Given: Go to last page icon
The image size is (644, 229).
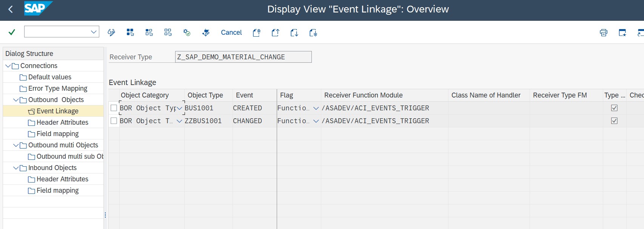Looking at the screenshot, I should point(313,32).
